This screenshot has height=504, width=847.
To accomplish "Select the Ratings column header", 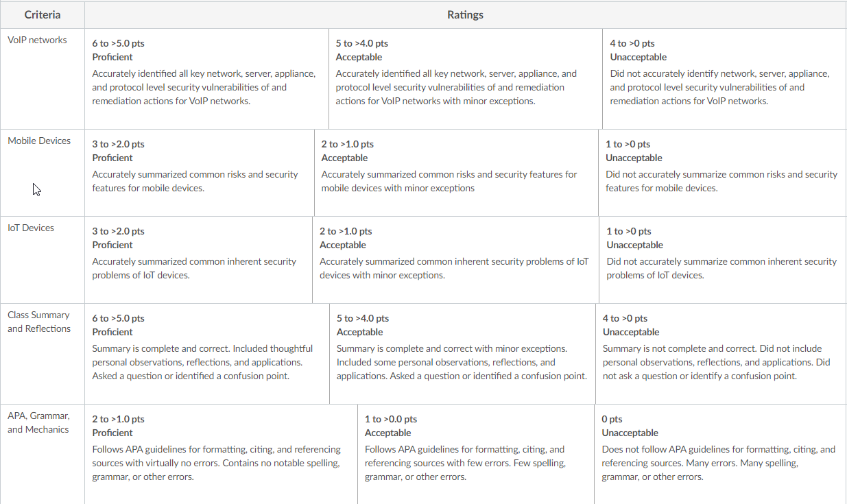I will 466,14.
